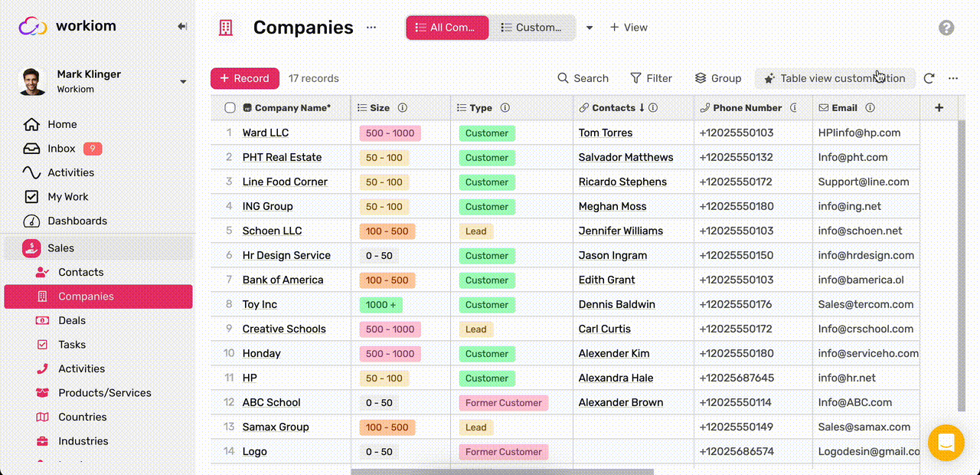This screenshot has height=475, width=980.
Task: Click the horizontal table scrollbar
Action: point(501,472)
